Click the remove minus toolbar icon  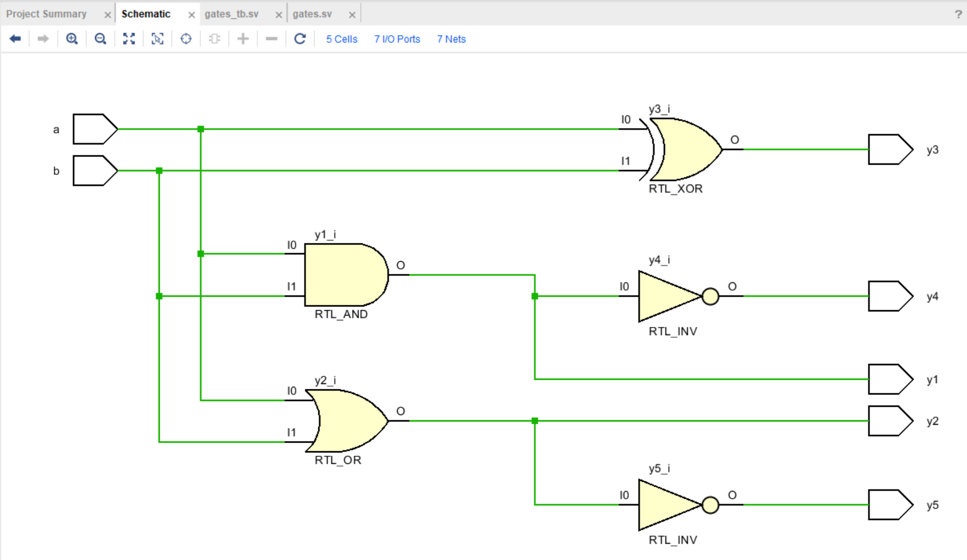click(x=272, y=39)
